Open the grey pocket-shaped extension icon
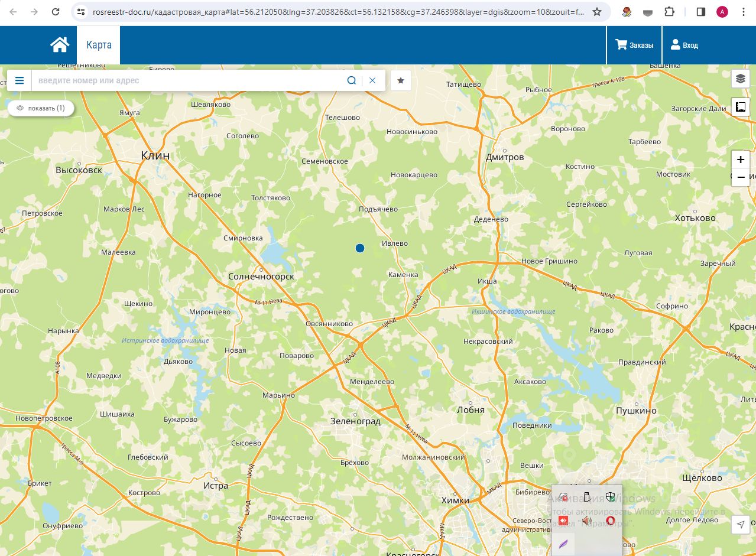This screenshot has width=756, height=556. click(x=648, y=12)
